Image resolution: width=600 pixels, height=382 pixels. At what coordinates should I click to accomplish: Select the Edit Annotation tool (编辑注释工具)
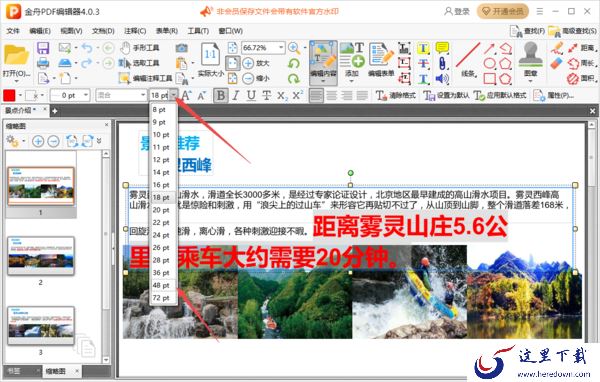[x=146, y=78]
